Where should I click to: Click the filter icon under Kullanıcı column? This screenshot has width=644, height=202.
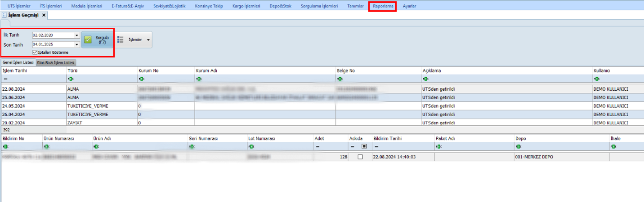596,79
